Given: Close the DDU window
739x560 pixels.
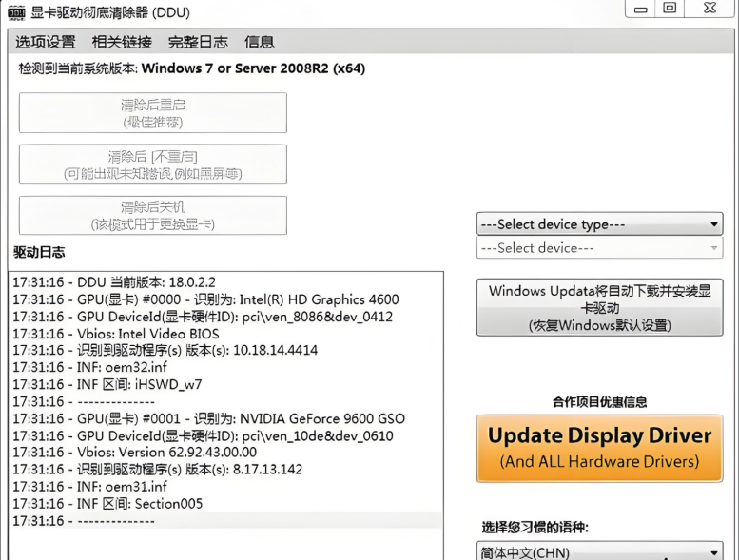Looking at the screenshot, I should click(x=710, y=9).
